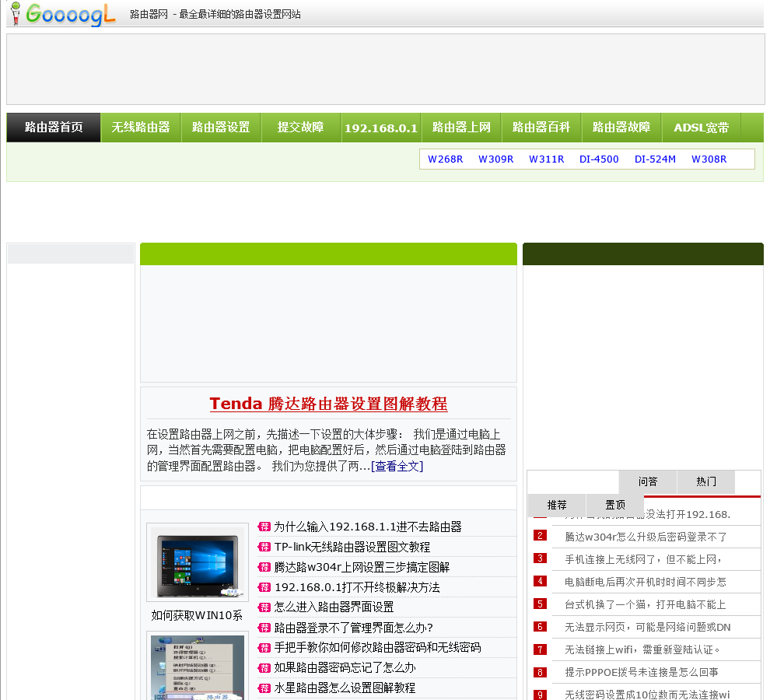Click rank number 5 red badge

tap(541, 604)
